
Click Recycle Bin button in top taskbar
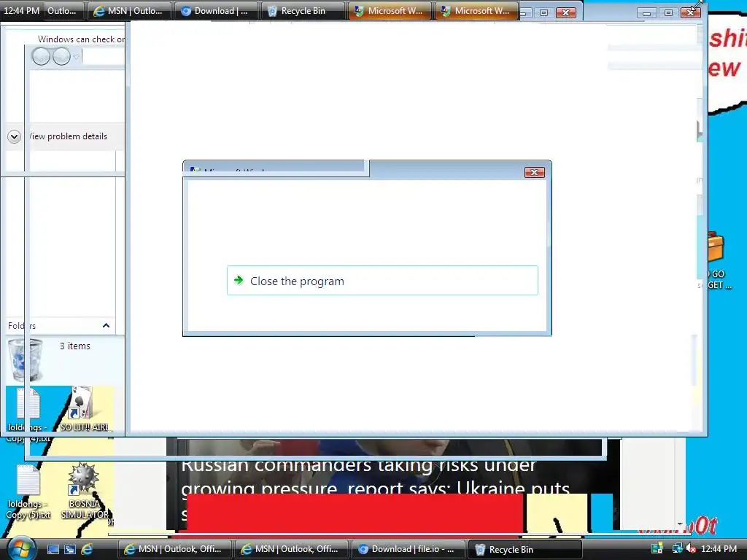pos(303,11)
